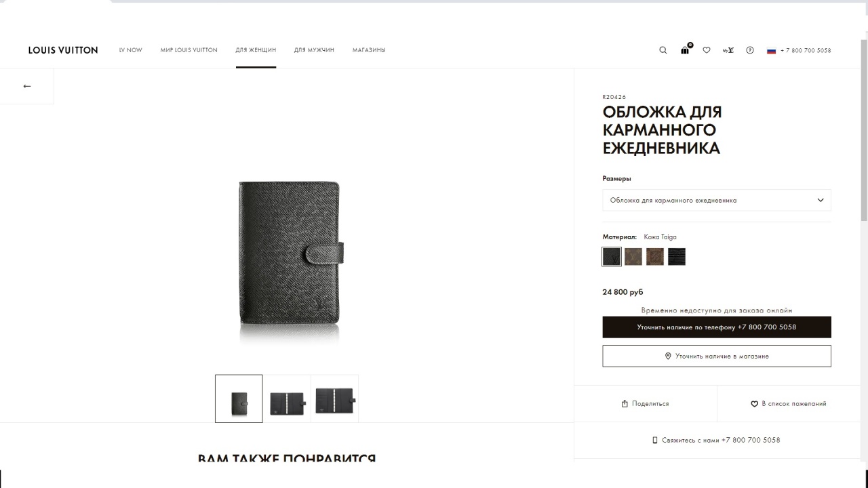The image size is (868, 488).
Task: Open the ДЛЯ ЖЕНЩИН menu
Action: [256, 50]
